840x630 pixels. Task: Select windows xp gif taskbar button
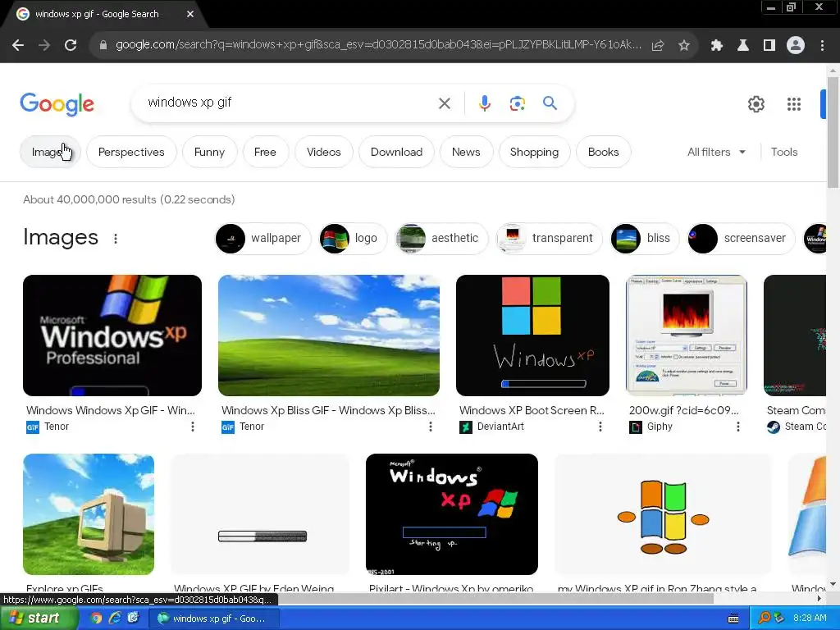coord(214,619)
